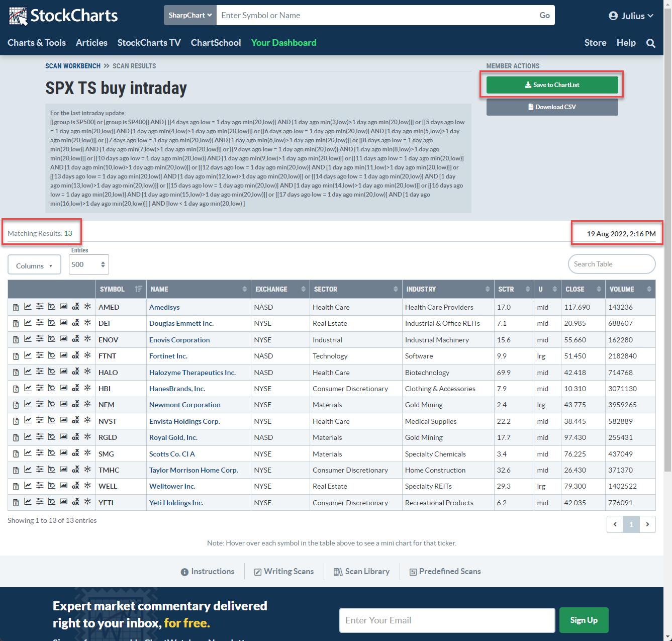Click the Save to ChartList button

pyautogui.click(x=552, y=85)
